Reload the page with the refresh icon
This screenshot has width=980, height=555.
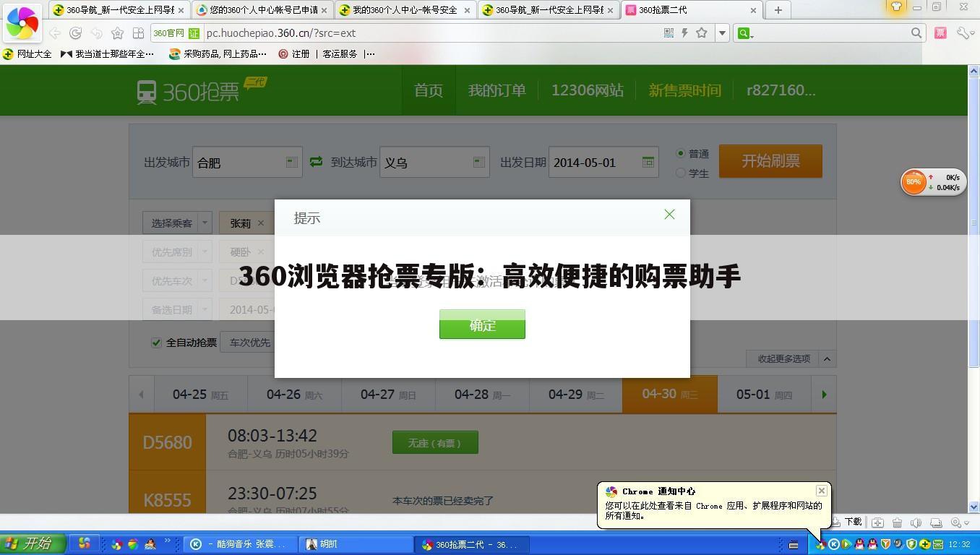(x=75, y=33)
